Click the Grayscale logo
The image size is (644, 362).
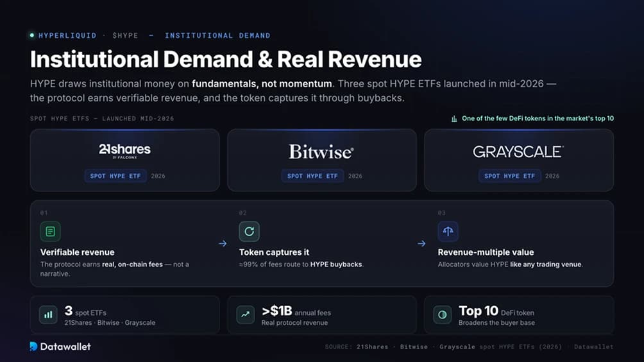point(518,151)
